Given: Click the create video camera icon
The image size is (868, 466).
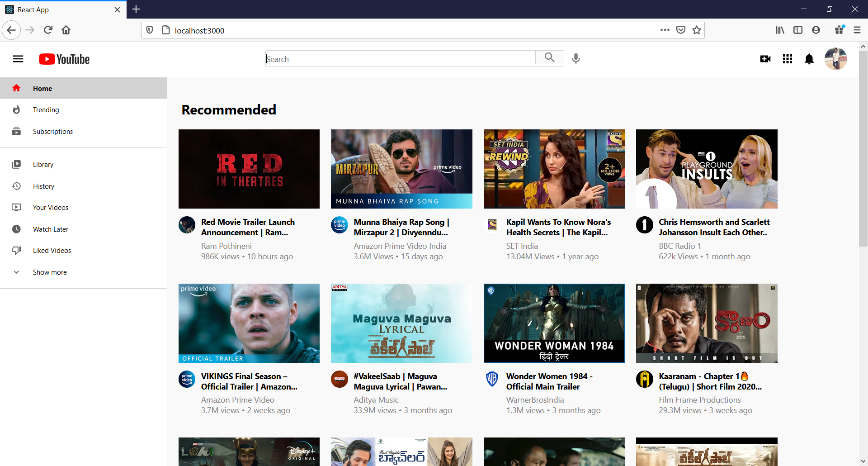Looking at the screenshot, I should click(765, 59).
